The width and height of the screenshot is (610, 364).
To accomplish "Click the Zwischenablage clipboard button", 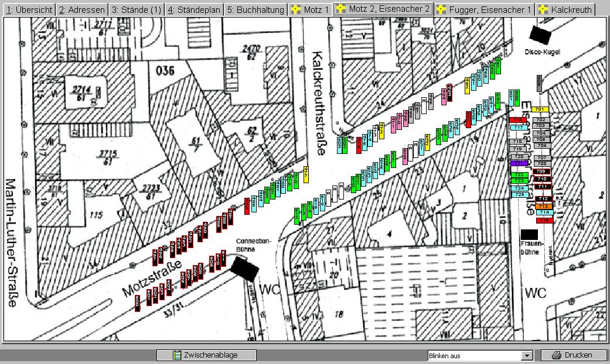I will click(x=206, y=355).
